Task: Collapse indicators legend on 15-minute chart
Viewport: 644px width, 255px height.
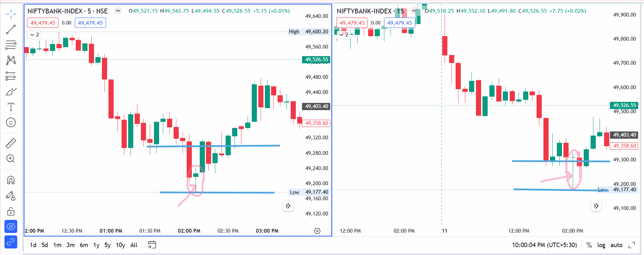Action: pos(343,35)
